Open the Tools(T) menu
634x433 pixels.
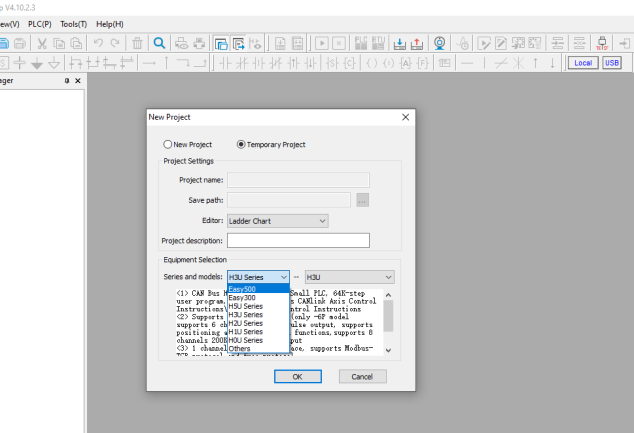click(74, 24)
